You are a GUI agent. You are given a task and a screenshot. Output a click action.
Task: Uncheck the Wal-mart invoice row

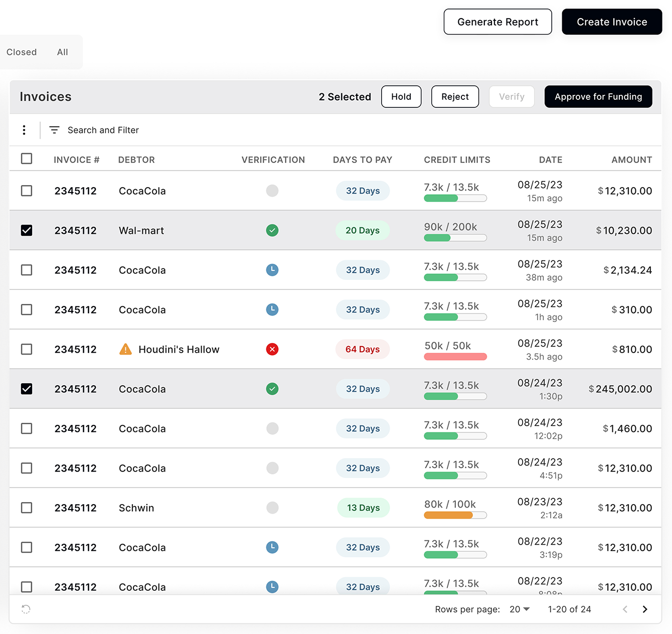tap(27, 230)
